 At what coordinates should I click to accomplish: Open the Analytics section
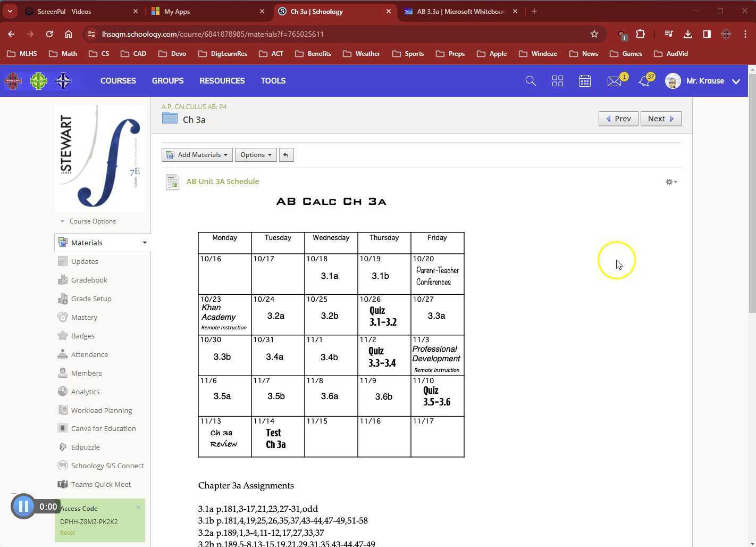coord(85,391)
